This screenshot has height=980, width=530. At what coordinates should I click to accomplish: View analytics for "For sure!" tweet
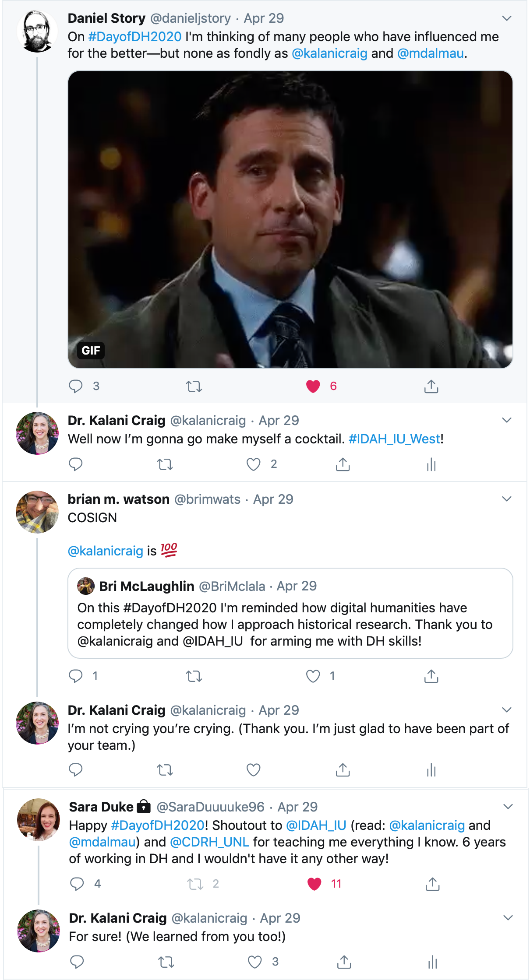pos(432,962)
